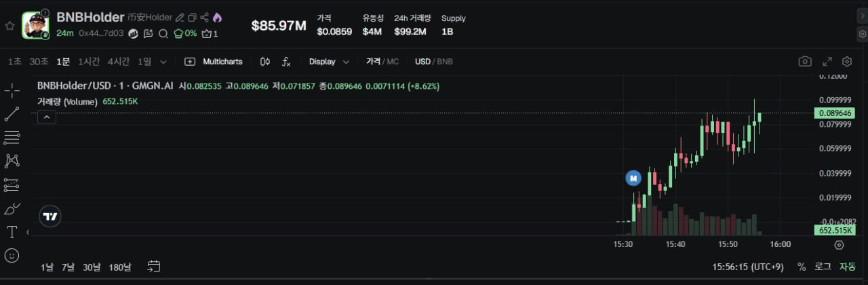Toggle percent scale (%)

(x=802, y=267)
